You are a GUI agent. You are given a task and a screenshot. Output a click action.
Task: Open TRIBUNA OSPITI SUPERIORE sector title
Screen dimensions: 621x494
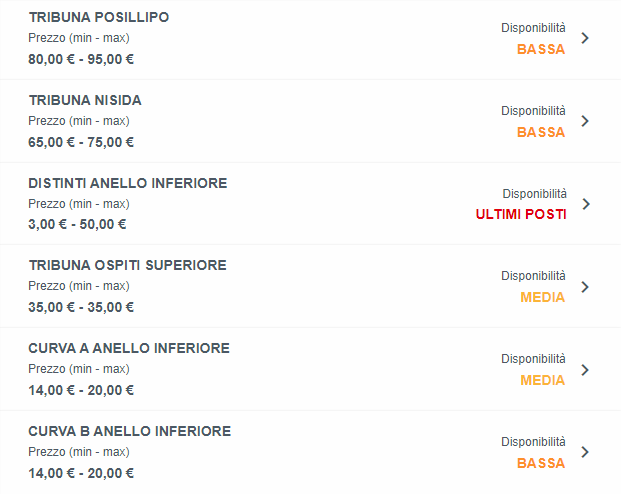pyautogui.click(x=128, y=265)
